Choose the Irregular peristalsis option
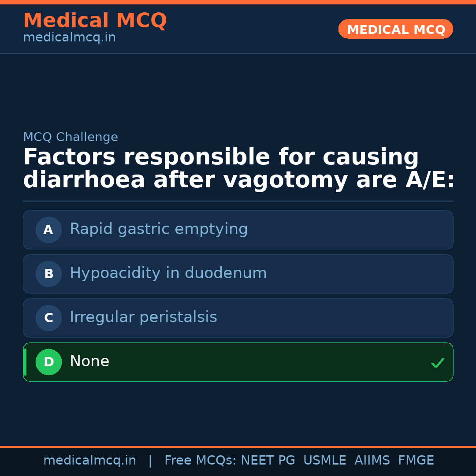Viewport: 476px width, 476px height. pyautogui.click(x=143, y=317)
